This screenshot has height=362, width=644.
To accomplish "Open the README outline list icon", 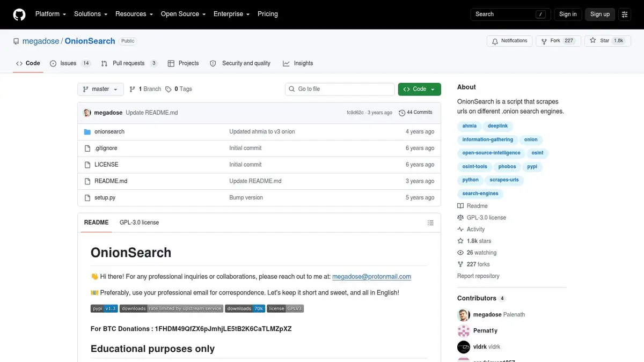I will coord(430,223).
